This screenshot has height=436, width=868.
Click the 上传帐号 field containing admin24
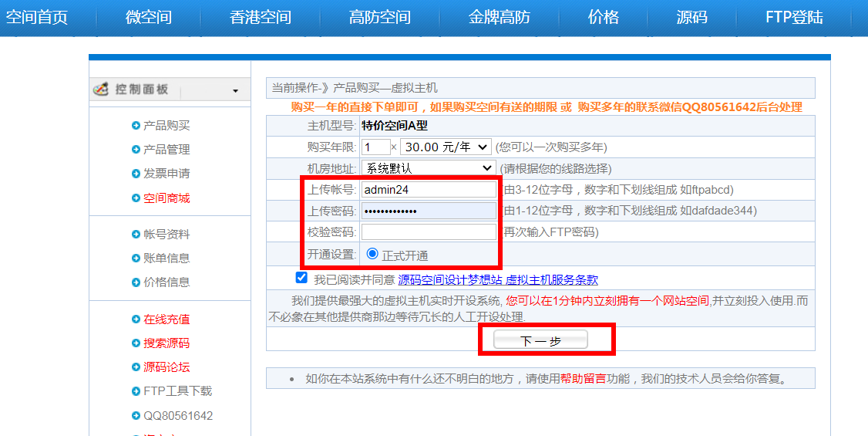click(429, 190)
